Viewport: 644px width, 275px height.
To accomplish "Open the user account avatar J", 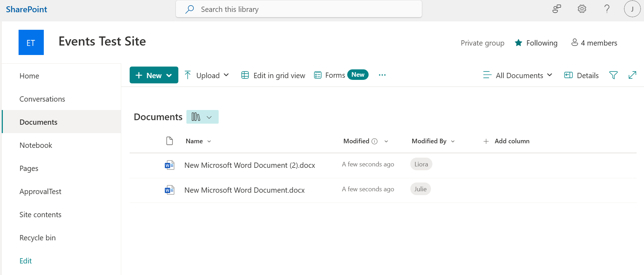I will point(632,9).
